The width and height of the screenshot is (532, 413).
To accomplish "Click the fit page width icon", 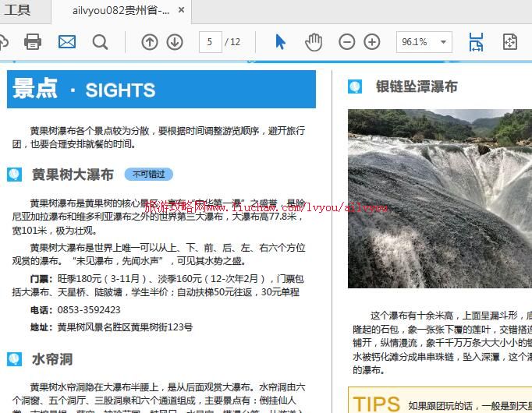I will 476,42.
